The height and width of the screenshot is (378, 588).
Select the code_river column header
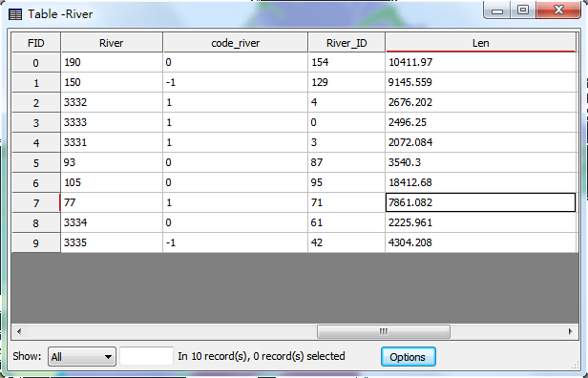click(x=235, y=43)
